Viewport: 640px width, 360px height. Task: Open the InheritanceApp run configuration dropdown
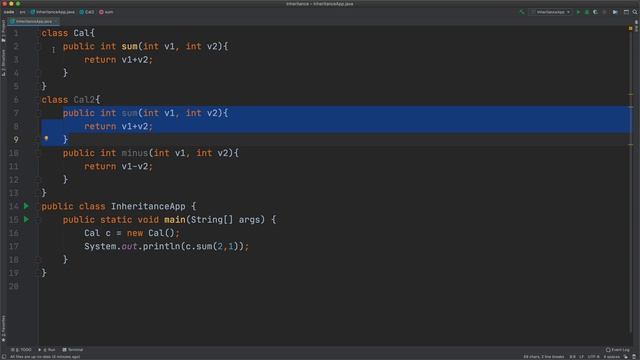(551, 12)
